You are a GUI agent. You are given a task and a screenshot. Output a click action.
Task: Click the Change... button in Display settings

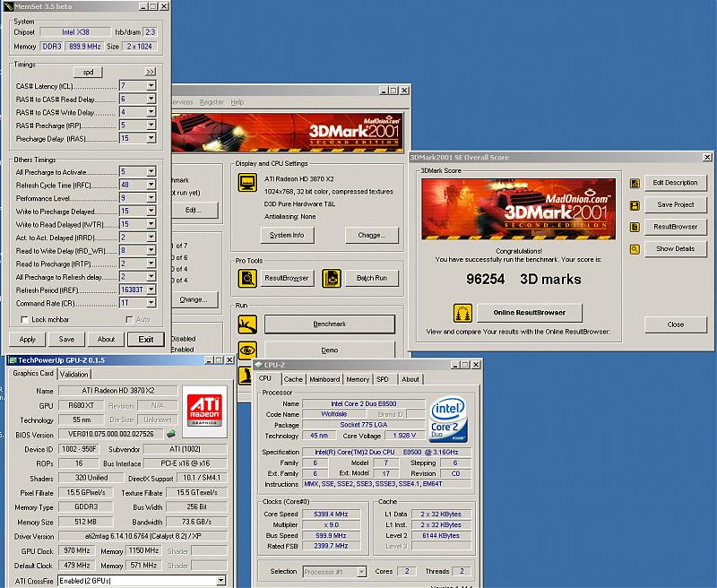tap(372, 235)
